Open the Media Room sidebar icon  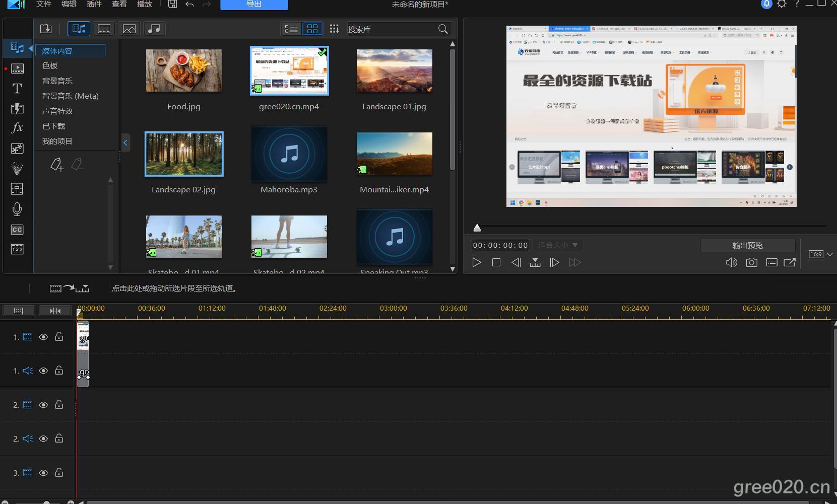coord(17,48)
